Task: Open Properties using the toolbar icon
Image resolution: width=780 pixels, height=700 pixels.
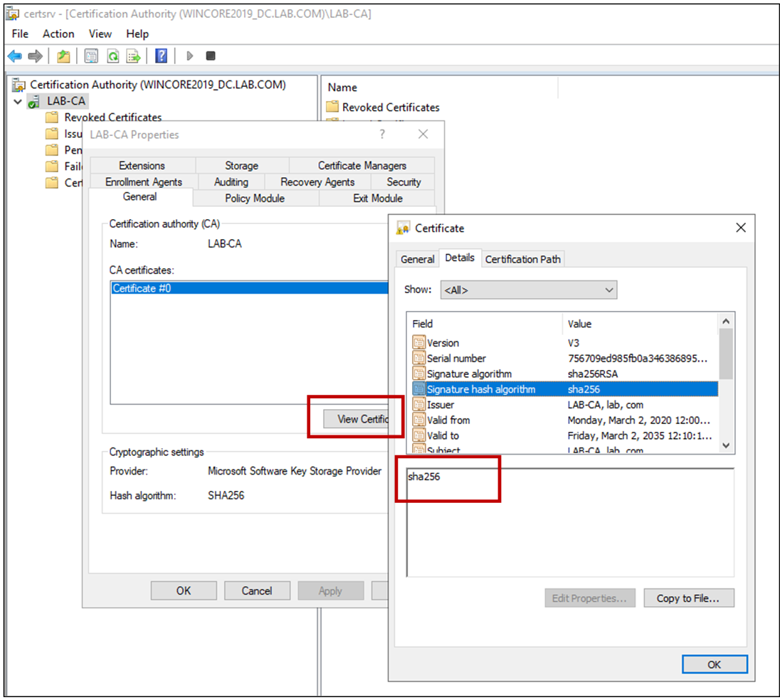Action: point(91,56)
